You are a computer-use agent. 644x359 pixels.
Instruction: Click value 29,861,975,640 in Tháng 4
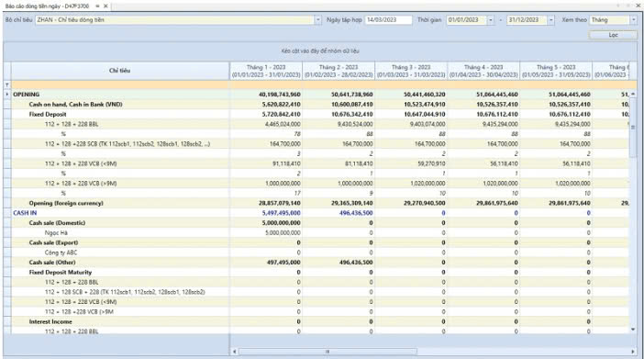(497, 203)
